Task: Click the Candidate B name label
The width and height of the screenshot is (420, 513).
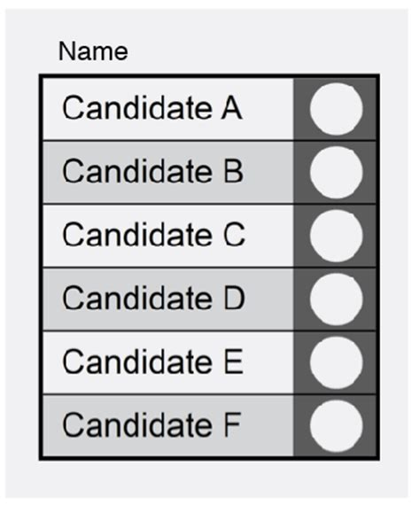Action: 152,171
